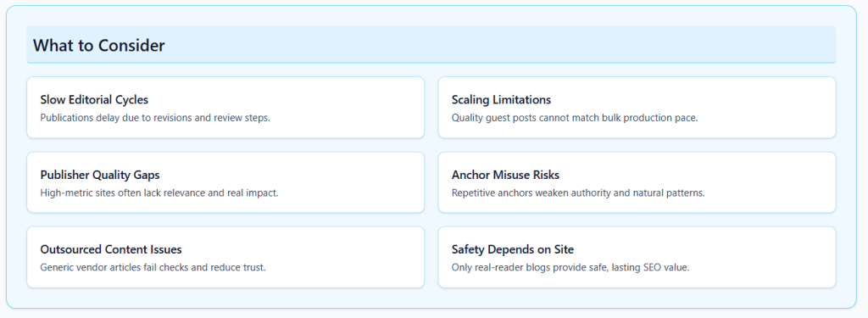
Task: Click the 'What to Consider' heading
Action: tap(99, 46)
